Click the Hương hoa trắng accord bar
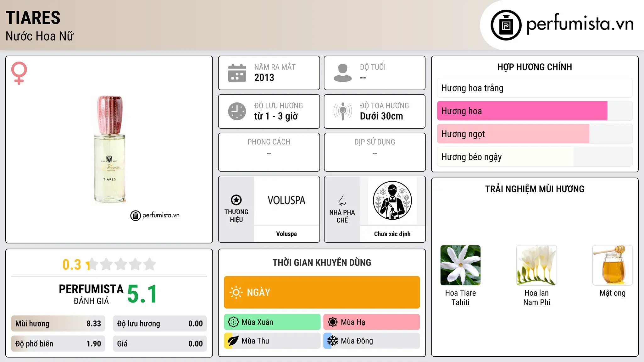The image size is (644, 362). (x=535, y=88)
